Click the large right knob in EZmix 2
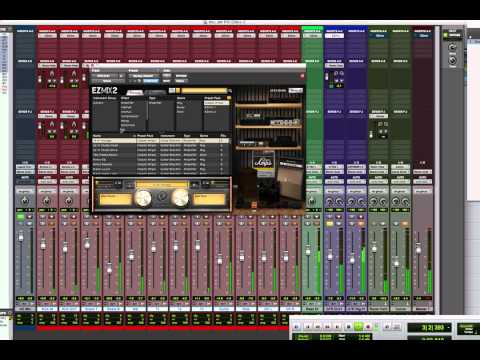This screenshot has height=360, width=480. click(180, 198)
